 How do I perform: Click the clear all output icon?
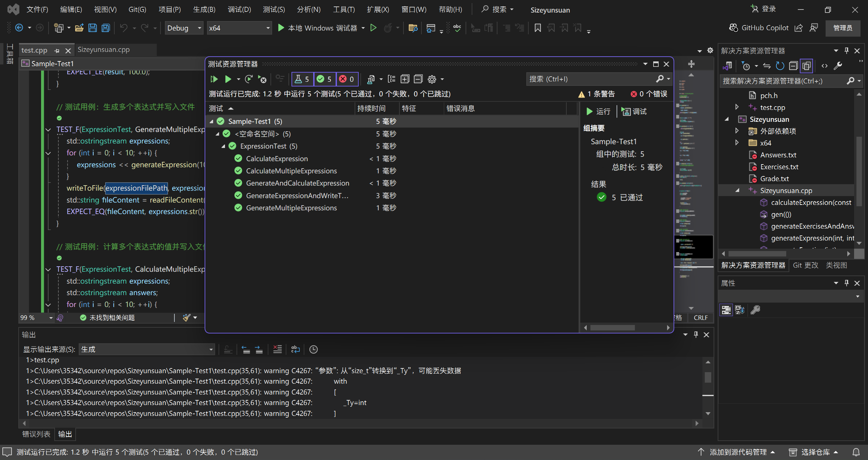(278, 349)
